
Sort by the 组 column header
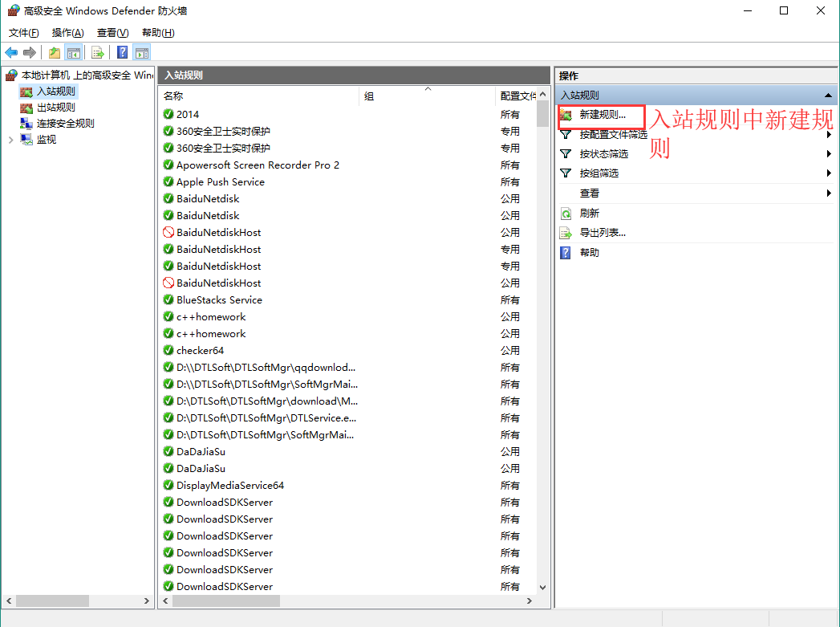427,96
